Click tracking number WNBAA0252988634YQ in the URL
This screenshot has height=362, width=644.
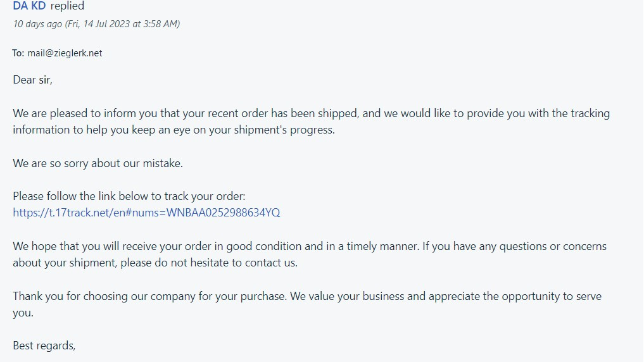click(x=223, y=213)
